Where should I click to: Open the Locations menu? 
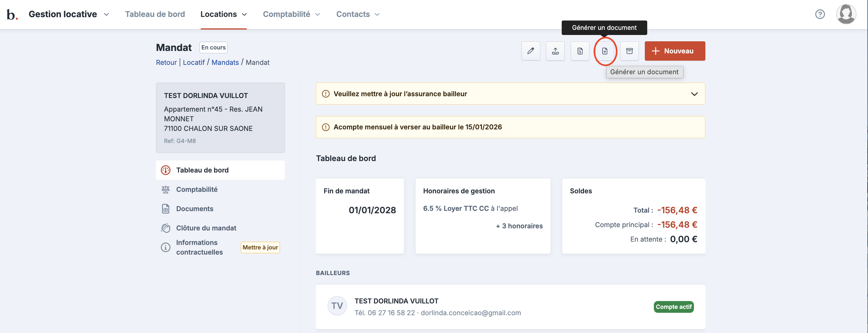[223, 14]
